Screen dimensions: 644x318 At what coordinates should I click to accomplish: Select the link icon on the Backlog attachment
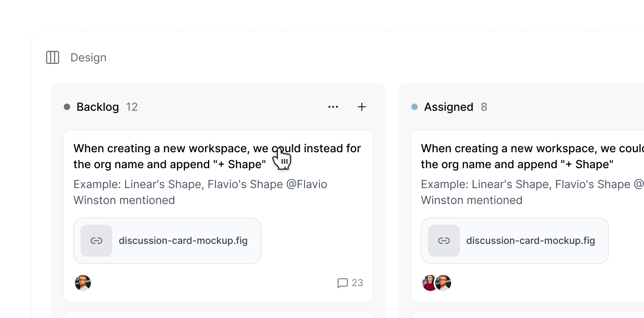pyautogui.click(x=96, y=241)
